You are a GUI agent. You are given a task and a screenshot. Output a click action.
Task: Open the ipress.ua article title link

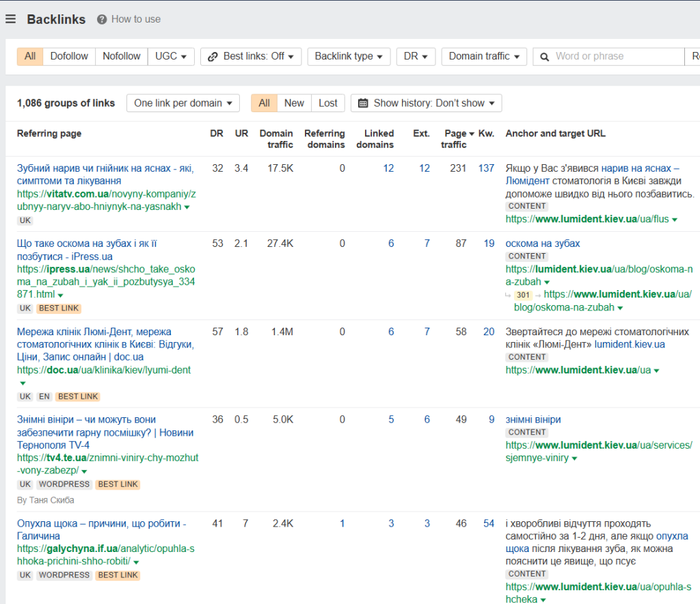click(x=87, y=250)
